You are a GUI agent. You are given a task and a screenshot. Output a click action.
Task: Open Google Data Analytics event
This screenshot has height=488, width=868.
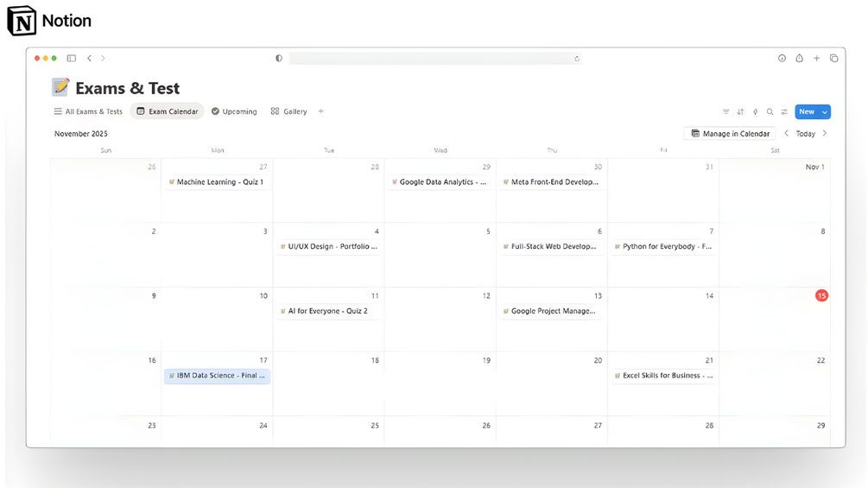[x=440, y=182]
